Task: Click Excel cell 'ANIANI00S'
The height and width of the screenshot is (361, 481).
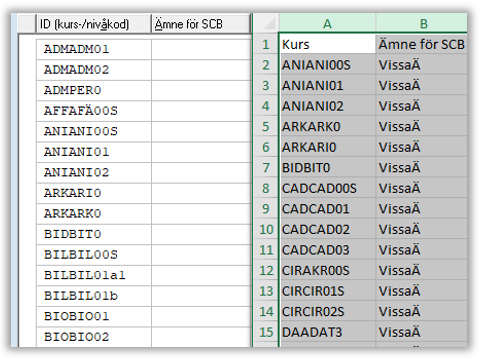Action: coord(327,65)
